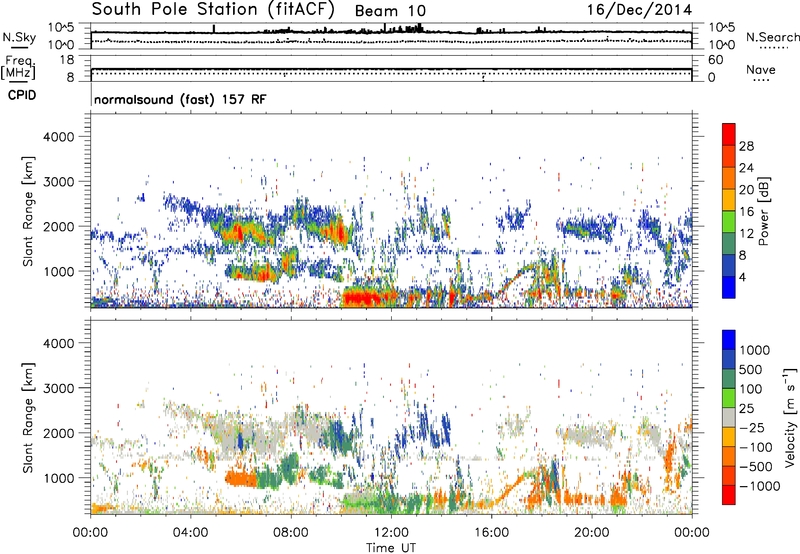800x554 pixels.
Task: Click the "normalsound (fast) 157 RF" text
Action: 180,99
